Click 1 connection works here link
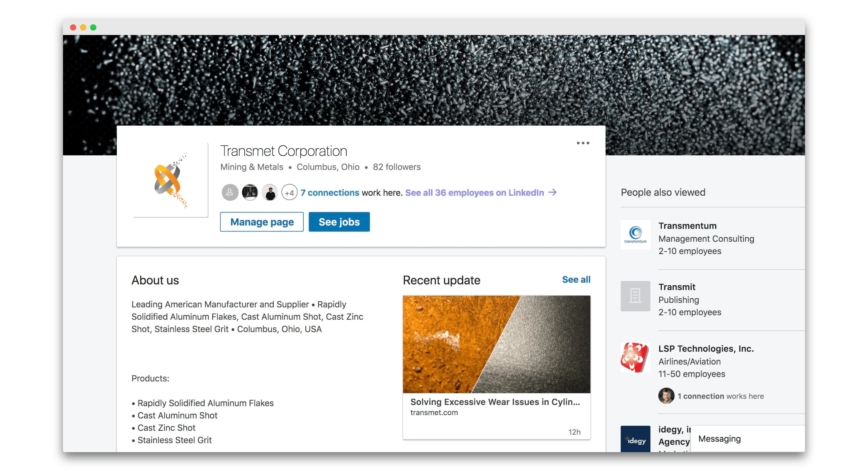Viewport: 868px width, 471px height. pyautogui.click(x=721, y=396)
